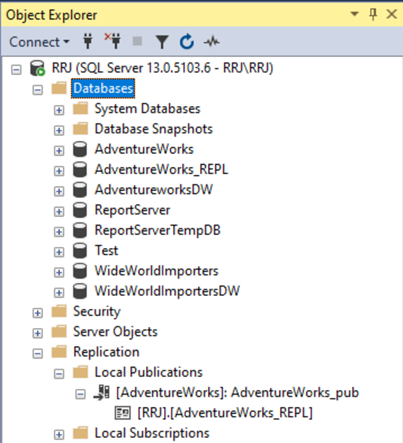
Task: Click the Test database cylinder icon
Action: [x=80, y=250]
